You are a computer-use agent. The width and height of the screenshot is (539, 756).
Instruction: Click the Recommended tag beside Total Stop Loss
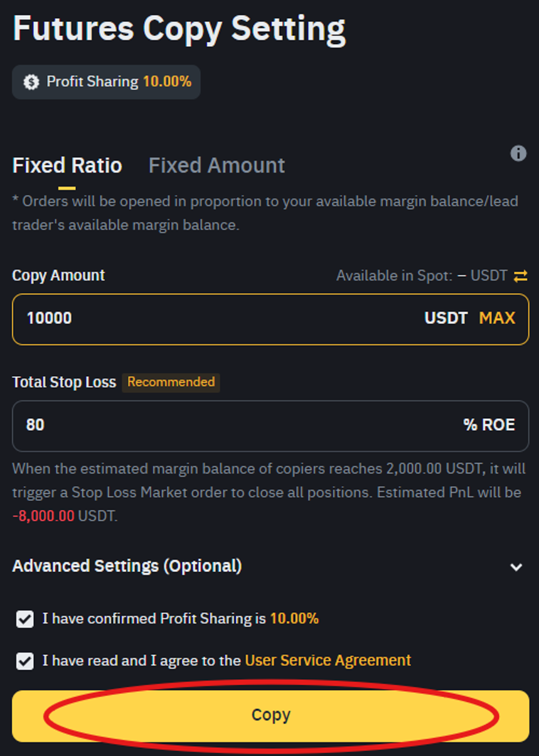pos(171,382)
